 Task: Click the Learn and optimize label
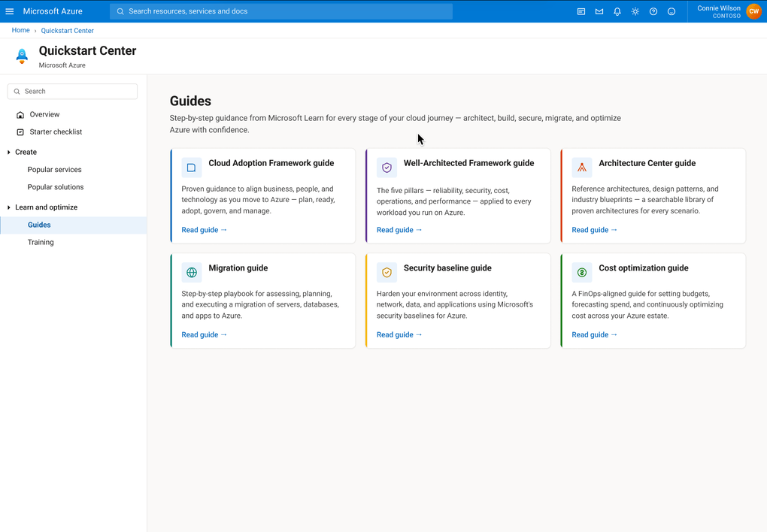(x=46, y=207)
